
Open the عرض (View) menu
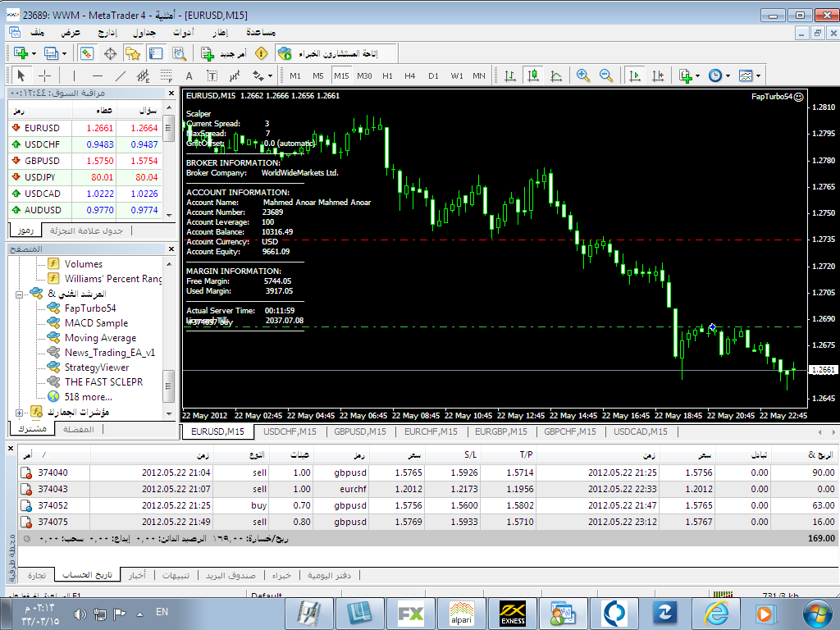tap(71, 32)
